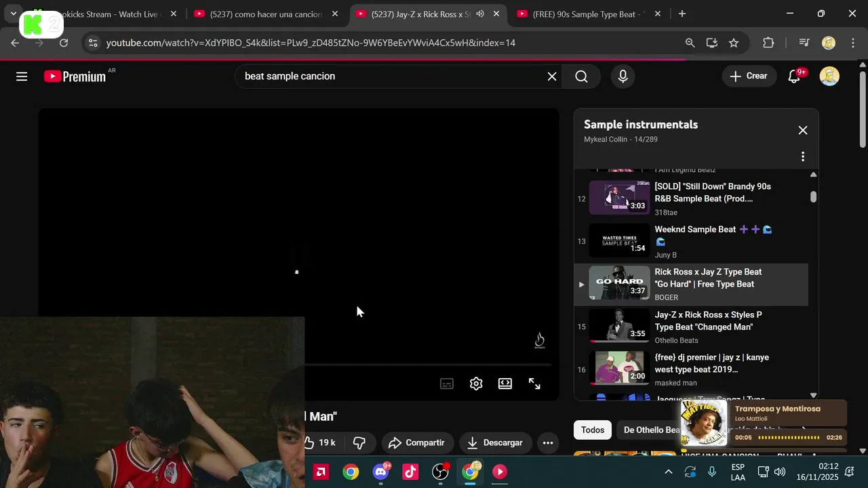Play Rick Ross x Jay Z 'Go Hard' item
Screen dimensions: 868x488
[692, 284]
